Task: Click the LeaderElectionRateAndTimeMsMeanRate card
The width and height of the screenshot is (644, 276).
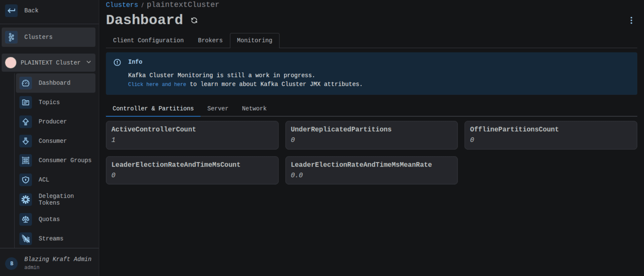Action: (371, 170)
